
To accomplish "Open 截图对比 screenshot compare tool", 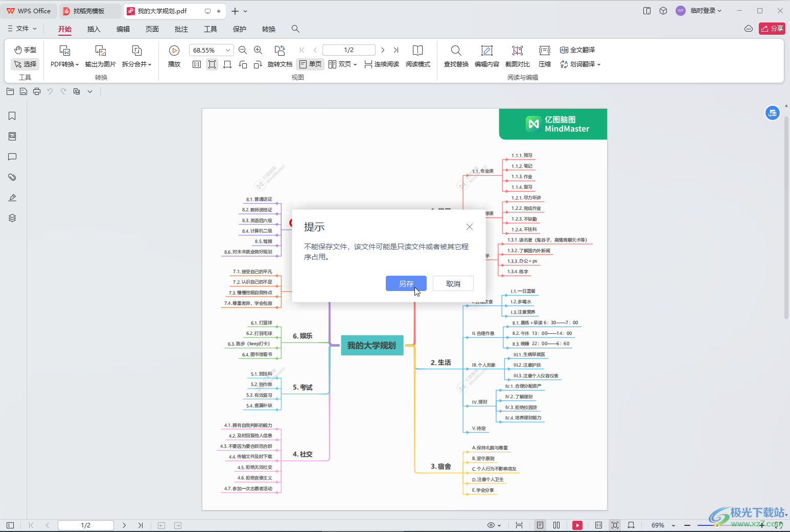I will click(518, 56).
